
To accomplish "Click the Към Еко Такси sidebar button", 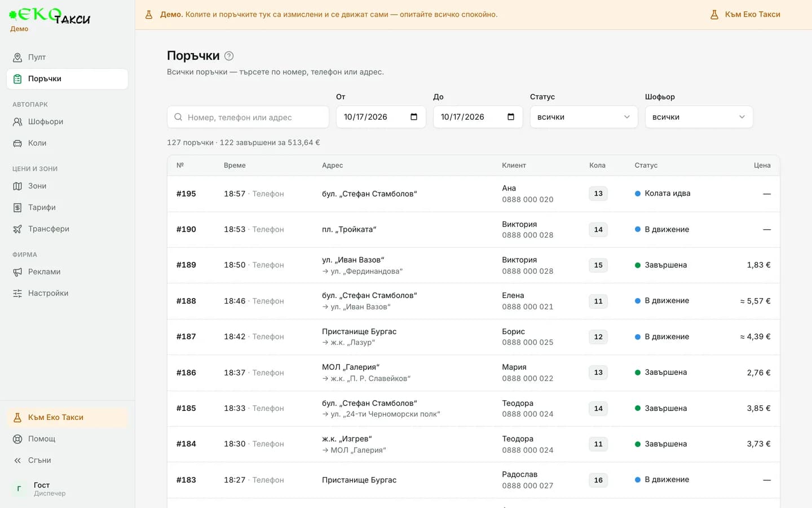I will pyautogui.click(x=67, y=417).
